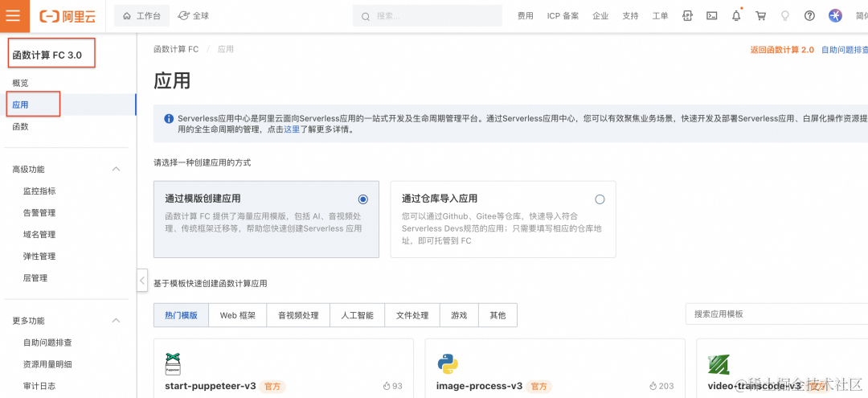
Task: Switch to the 其他 tab
Action: [x=497, y=315]
